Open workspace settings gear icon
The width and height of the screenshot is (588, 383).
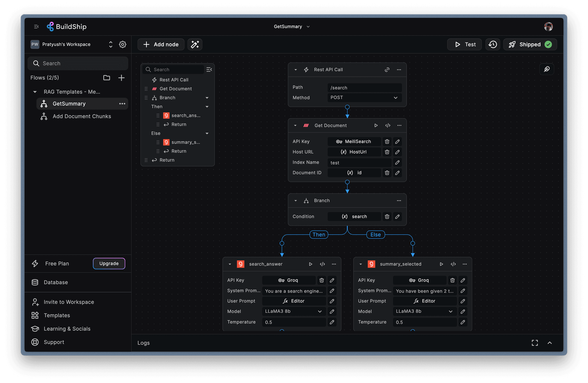click(x=123, y=44)
